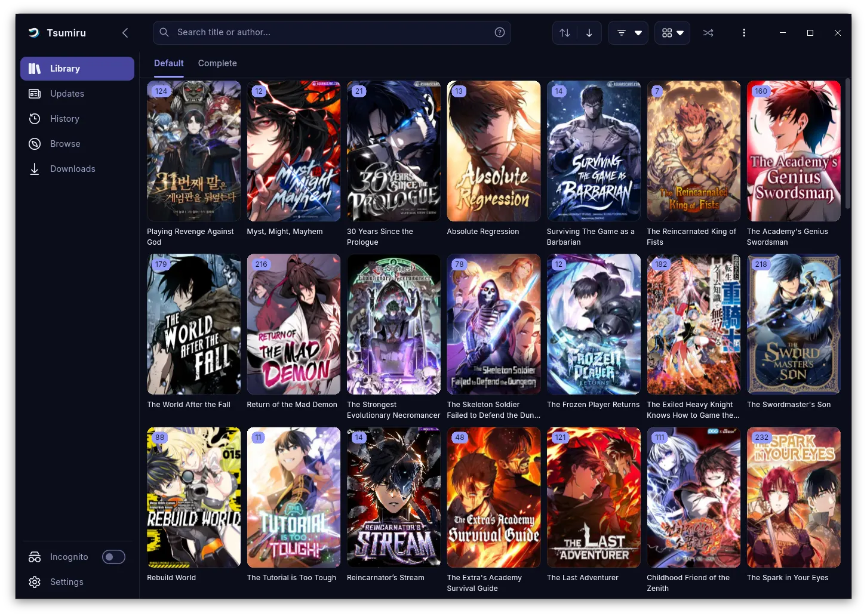
Task: Click the search help question mark icon
Action: tap(500, 32)
